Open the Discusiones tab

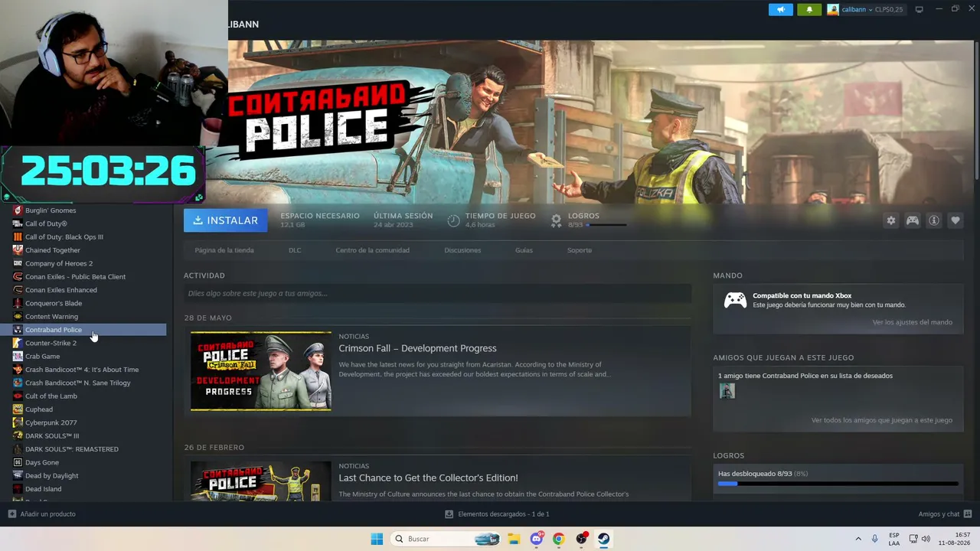(462, 250)
